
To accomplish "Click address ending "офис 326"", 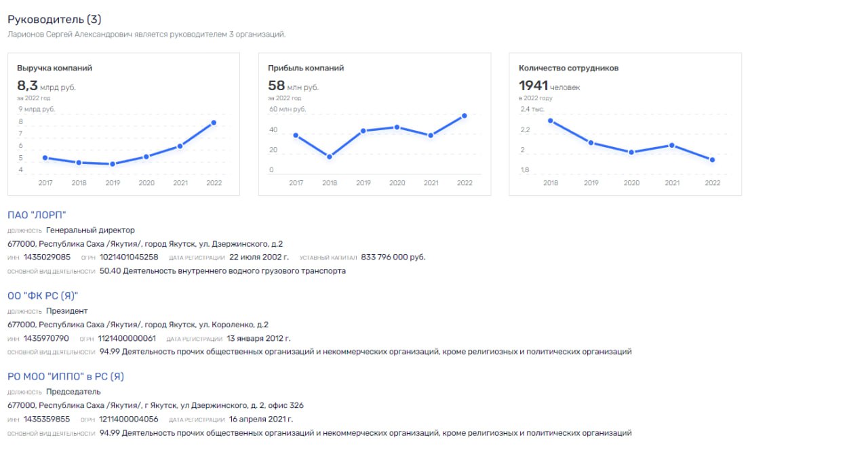I will point(155,405).
